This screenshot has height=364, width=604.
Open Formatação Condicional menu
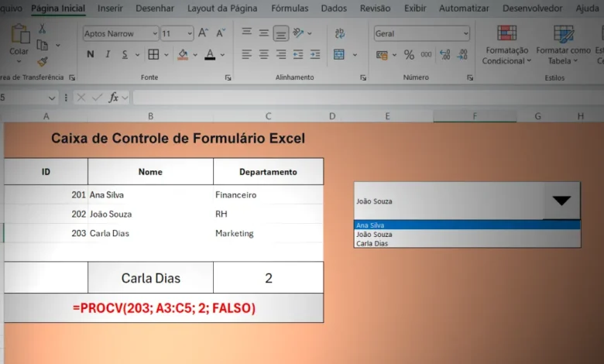[x=506, y=45]
